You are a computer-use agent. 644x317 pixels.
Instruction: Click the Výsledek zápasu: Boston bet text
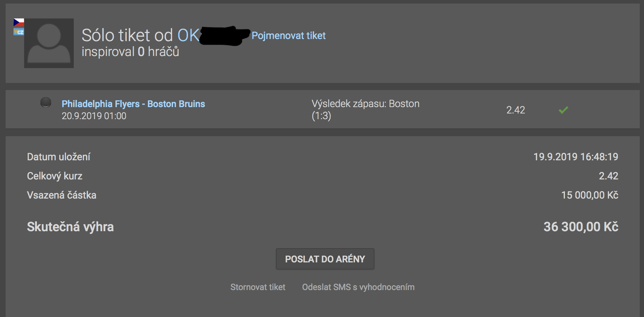click(x=366, y=104)
